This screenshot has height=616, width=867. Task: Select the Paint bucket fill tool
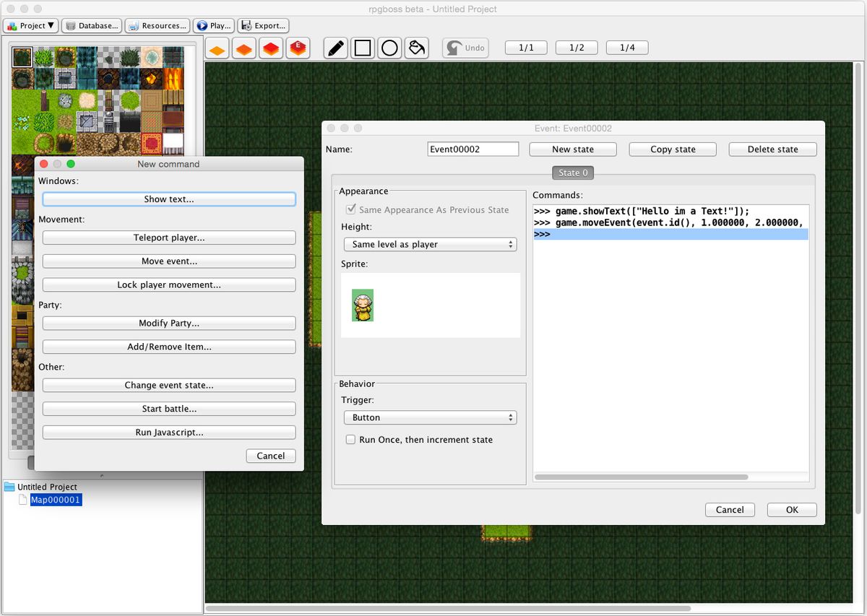pyautogui.click(x=416, y=48)
